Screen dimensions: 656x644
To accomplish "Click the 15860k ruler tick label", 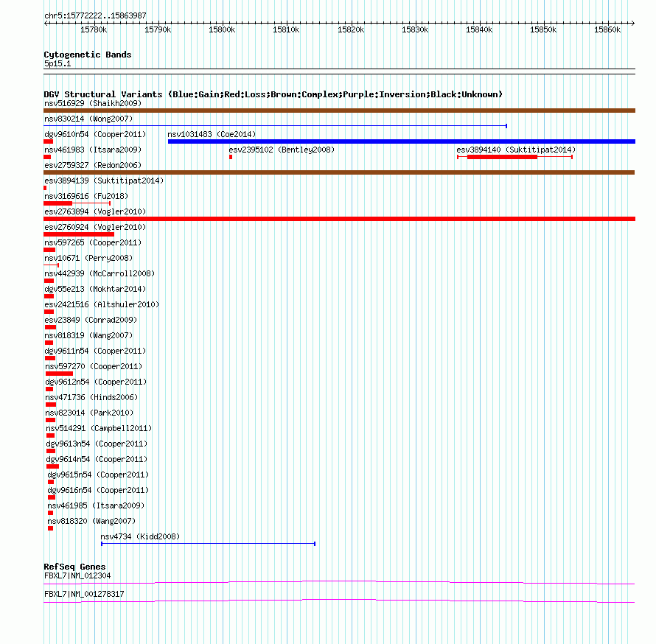I will pos(607,29).
